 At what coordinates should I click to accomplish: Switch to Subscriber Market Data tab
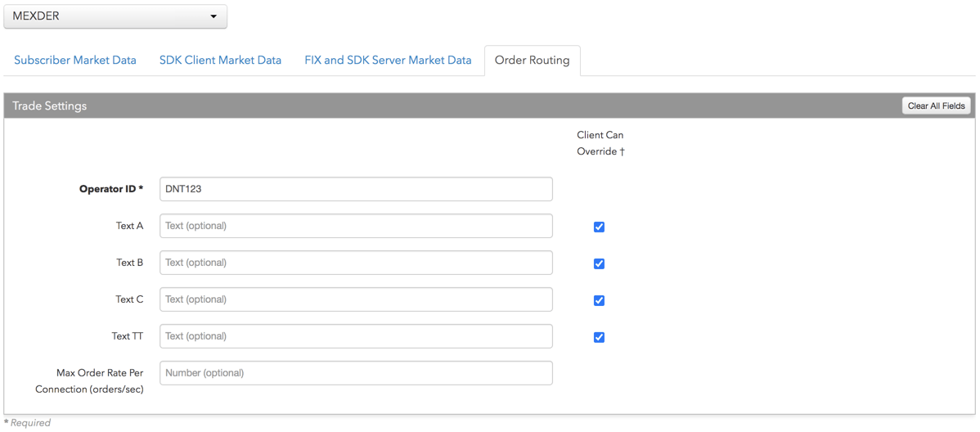click(75, 61)
